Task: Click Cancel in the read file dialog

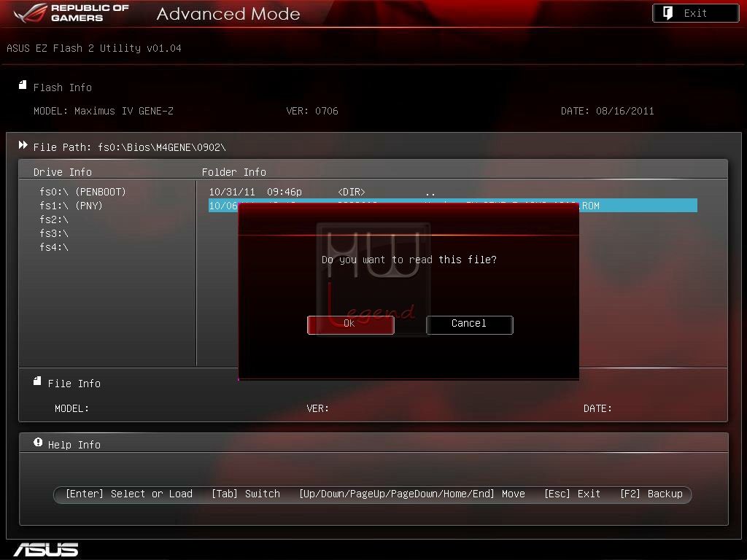Action: pyautogui.click(x=469, y=324)
